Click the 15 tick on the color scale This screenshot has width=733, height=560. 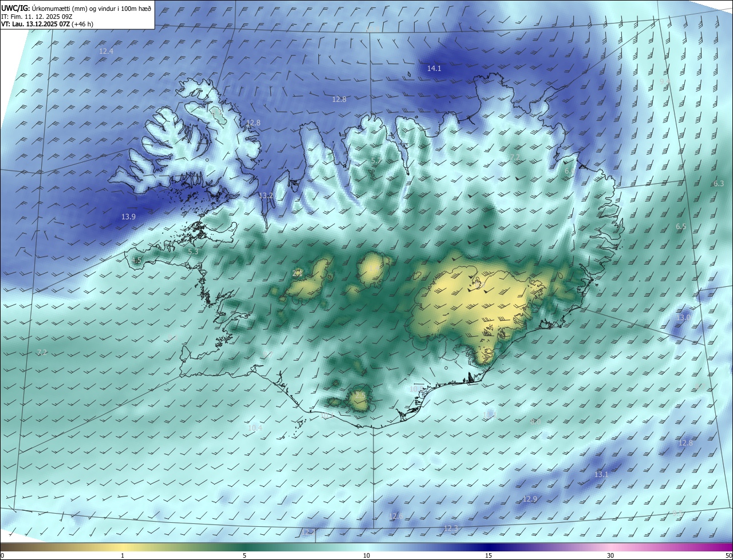tap(488, 555)
